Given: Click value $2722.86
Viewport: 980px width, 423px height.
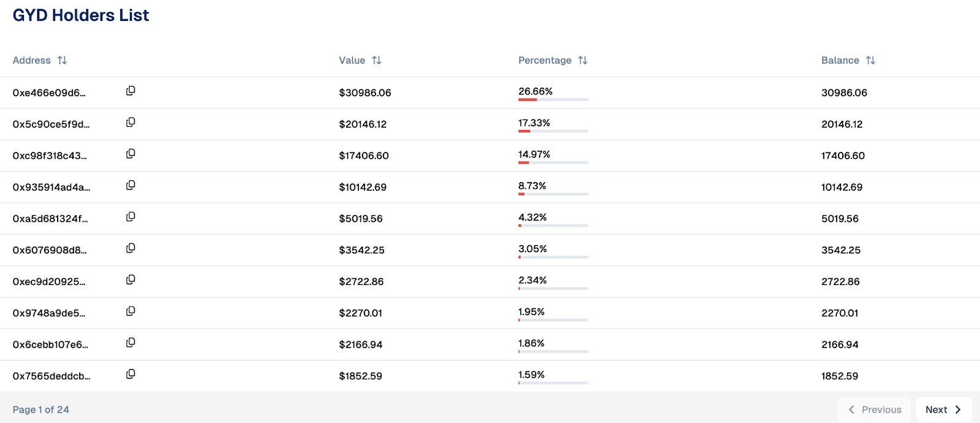Looking at the screenshot, I should coord(361,281).
